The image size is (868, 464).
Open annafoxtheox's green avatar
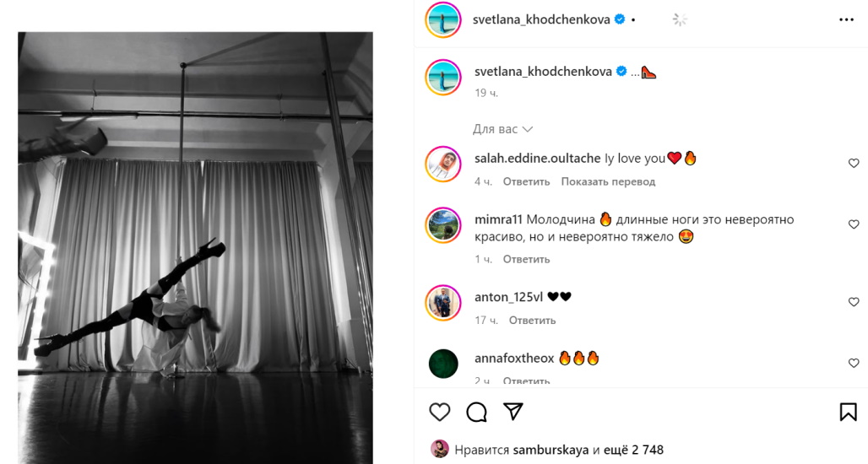pyautogui.click(x=443, y=364)
